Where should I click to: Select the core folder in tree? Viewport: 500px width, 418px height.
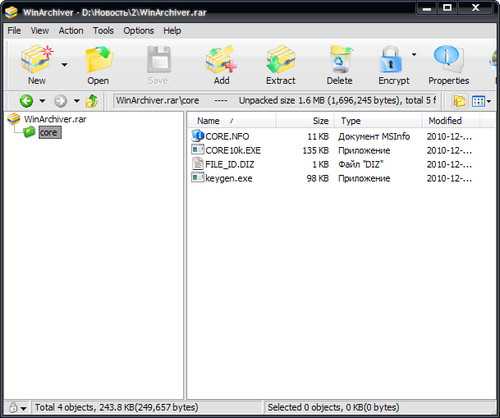point(50,132)
